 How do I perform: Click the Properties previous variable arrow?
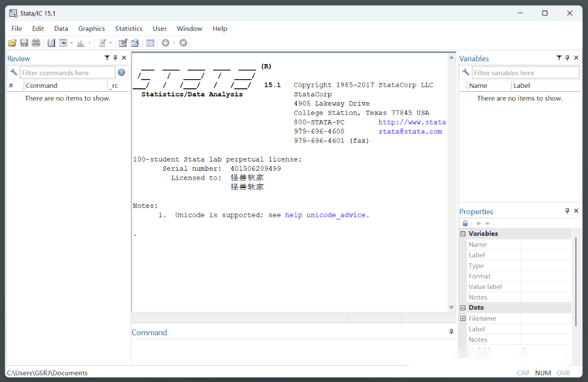[478, 223]
